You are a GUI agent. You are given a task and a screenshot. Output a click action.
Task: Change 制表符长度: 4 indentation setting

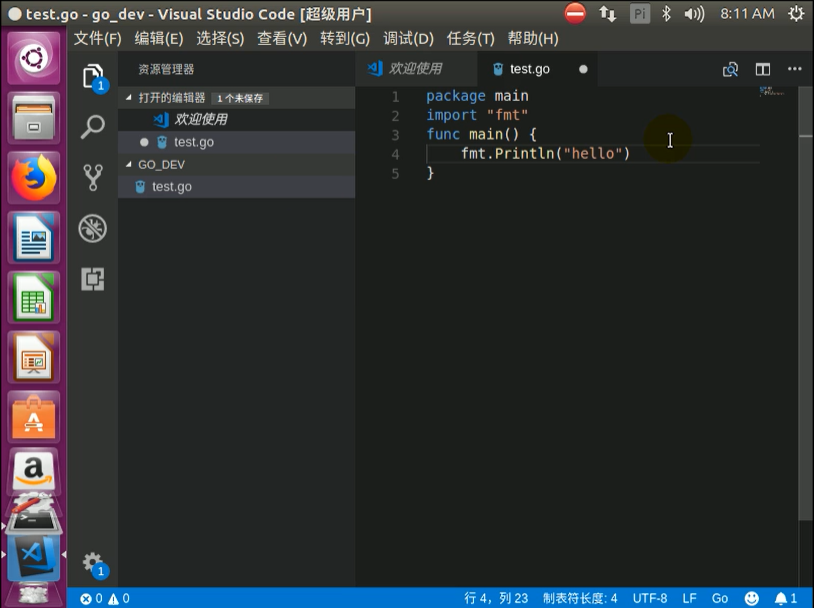pos(580,599)
